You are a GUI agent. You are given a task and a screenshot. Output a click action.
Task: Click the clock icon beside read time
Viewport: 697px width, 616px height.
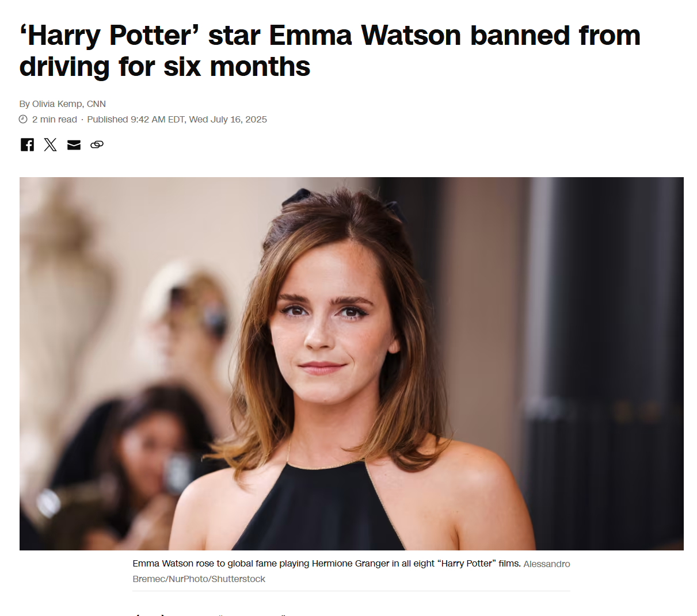[23, 119]
